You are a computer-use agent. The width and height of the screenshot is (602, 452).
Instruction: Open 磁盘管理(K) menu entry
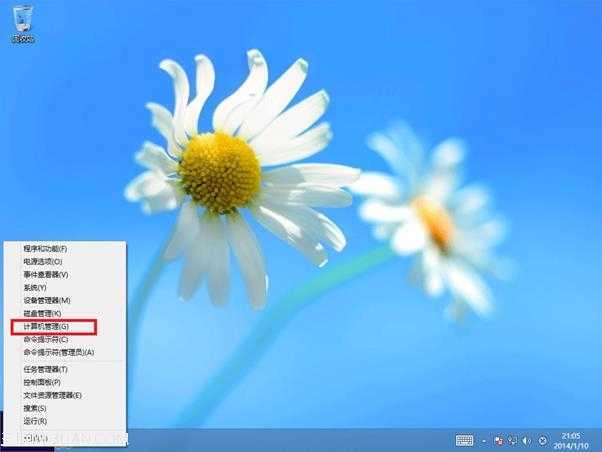point(42,313)
